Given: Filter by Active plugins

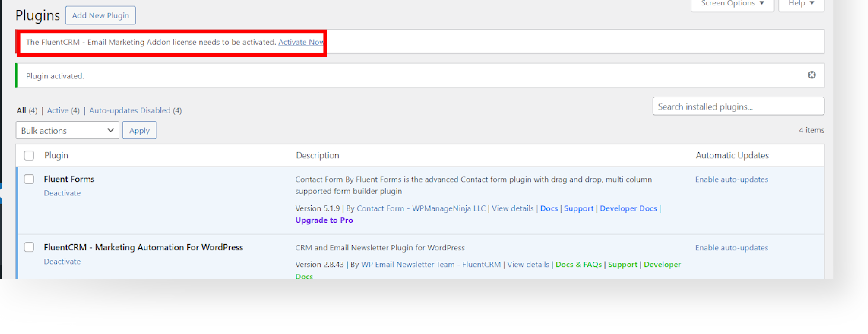Looking at the screenshot, I should (x=58, y=110).
